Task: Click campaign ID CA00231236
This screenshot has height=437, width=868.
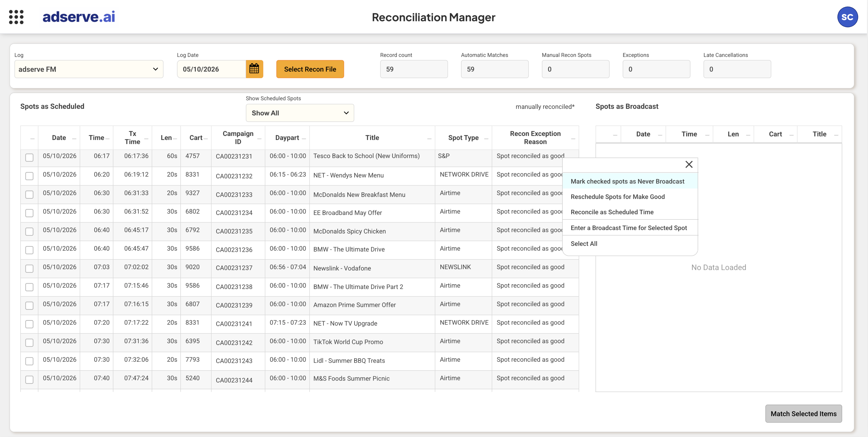Action: (234, 250)
